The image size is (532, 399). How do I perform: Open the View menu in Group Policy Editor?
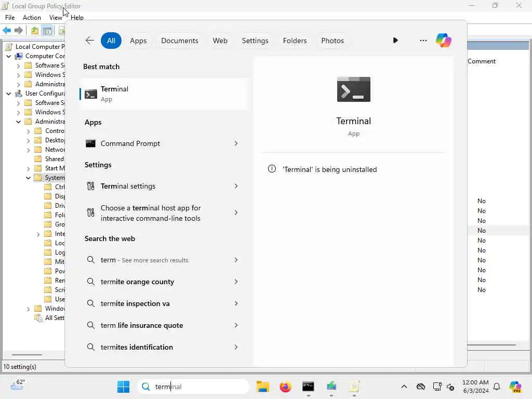55,18
